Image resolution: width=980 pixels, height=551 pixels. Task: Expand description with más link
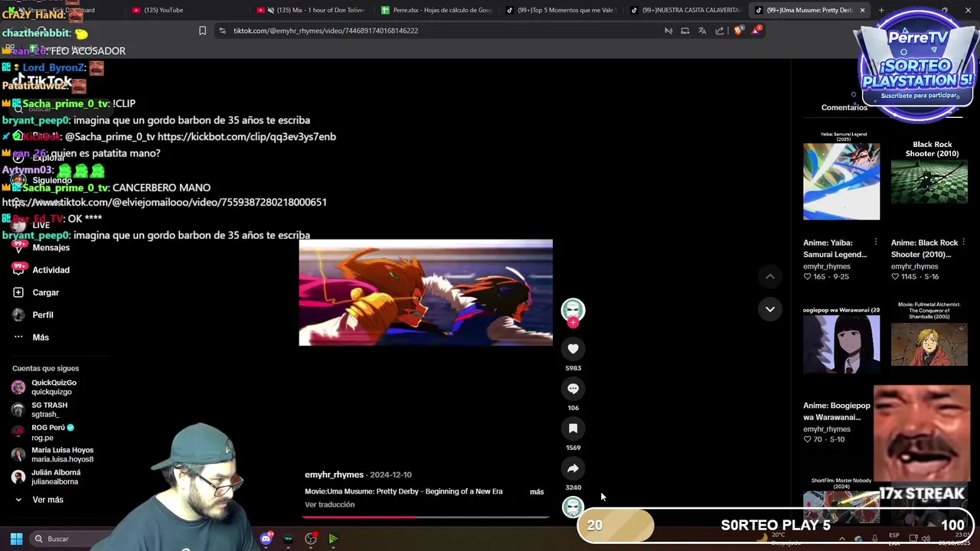point(537,491)
